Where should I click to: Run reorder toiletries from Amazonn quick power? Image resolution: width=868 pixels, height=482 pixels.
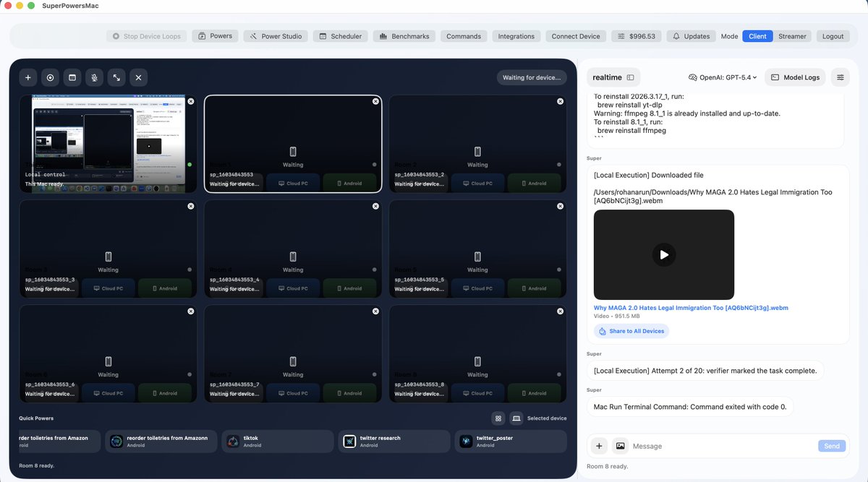coord(161,442)
